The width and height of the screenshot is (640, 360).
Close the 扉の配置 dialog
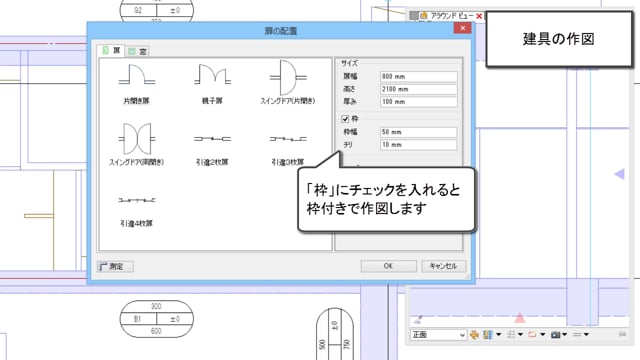pos(462,28)
